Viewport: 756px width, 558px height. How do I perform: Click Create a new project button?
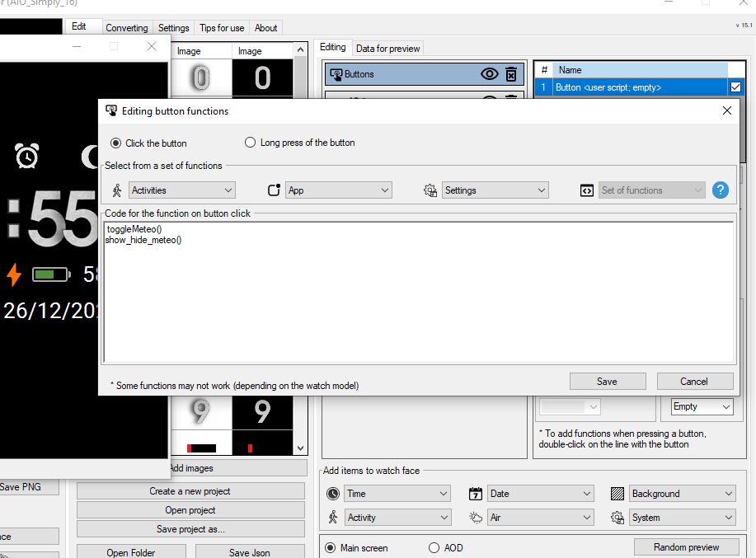coord(190,491)
